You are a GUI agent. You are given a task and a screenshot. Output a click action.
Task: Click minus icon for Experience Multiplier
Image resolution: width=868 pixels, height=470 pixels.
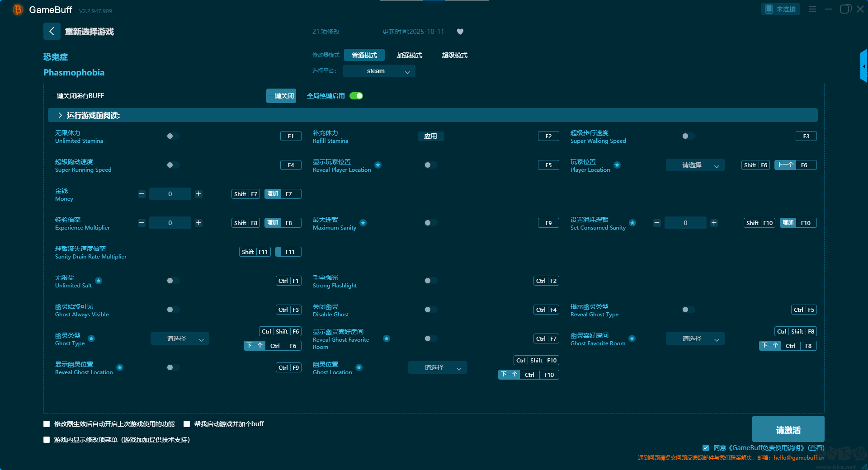[x=142, y=223]
